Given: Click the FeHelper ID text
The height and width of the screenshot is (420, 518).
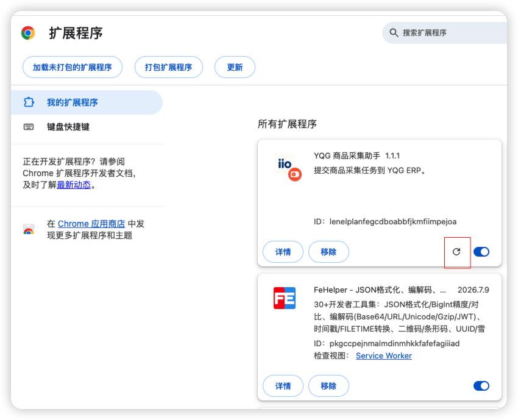Looking at the screenshot, I should pos(387,344).
